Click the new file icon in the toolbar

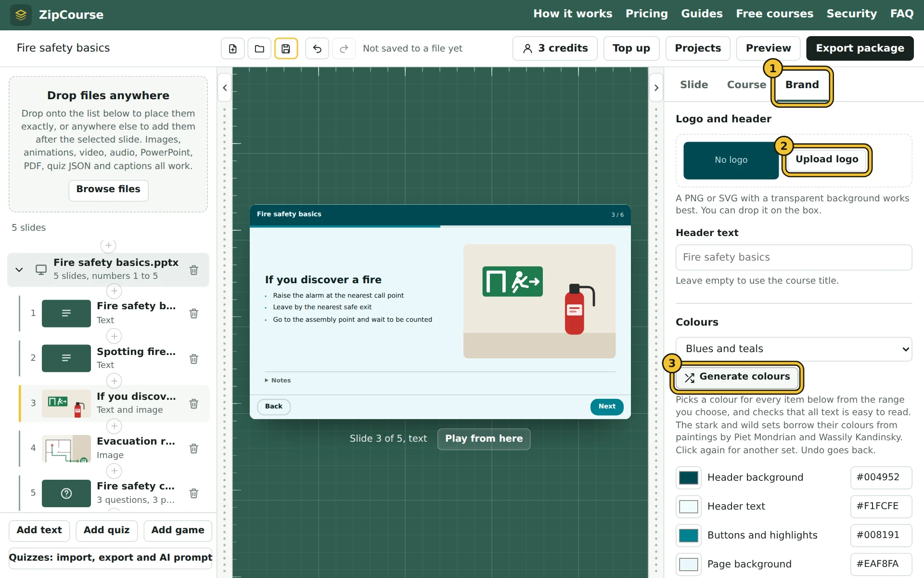coord(233,49)
